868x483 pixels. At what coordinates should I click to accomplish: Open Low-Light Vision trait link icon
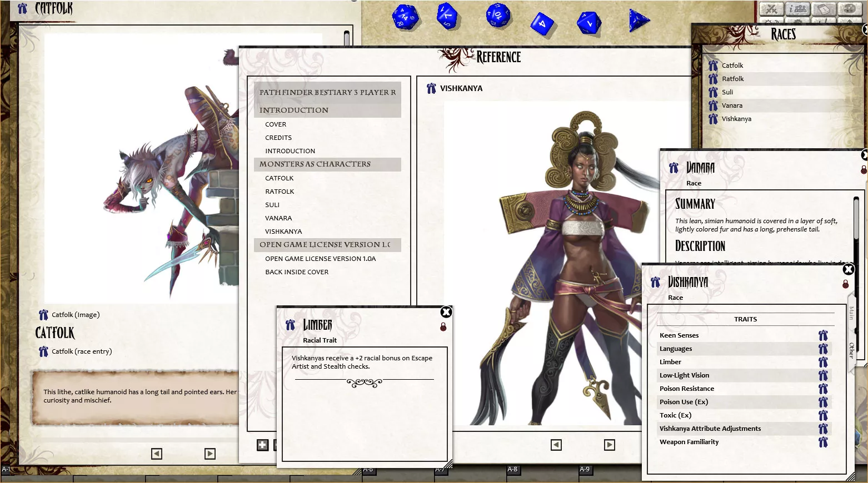click(823, 375)
